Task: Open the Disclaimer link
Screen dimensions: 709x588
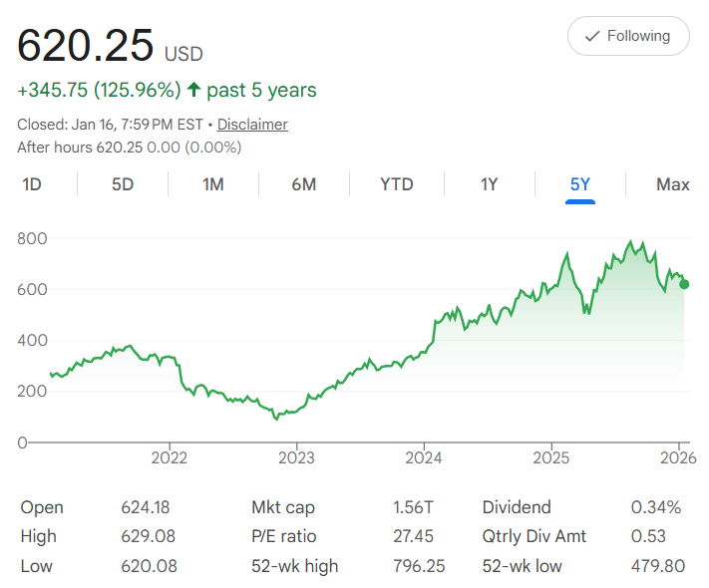Action: click(252, 125)
